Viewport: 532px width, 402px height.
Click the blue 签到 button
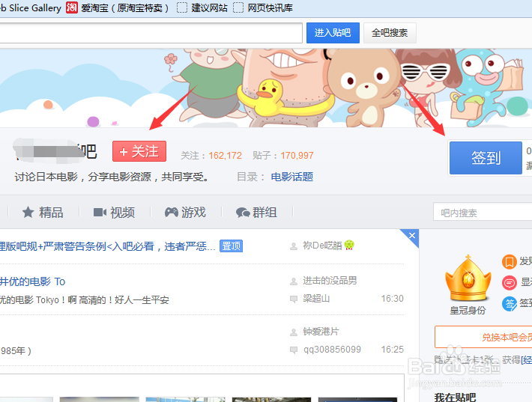486,158
